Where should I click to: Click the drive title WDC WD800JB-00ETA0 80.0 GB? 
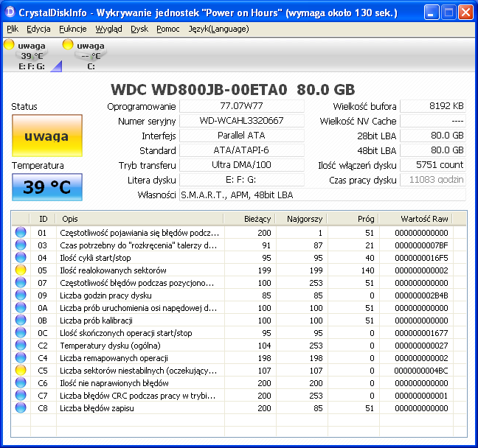233,90
